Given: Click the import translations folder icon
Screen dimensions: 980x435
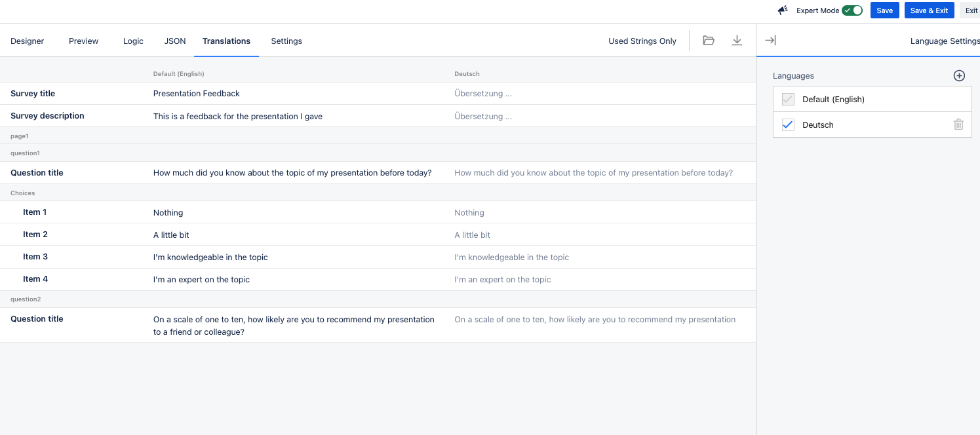Looking at the screenshot, I should click(708, 41).
